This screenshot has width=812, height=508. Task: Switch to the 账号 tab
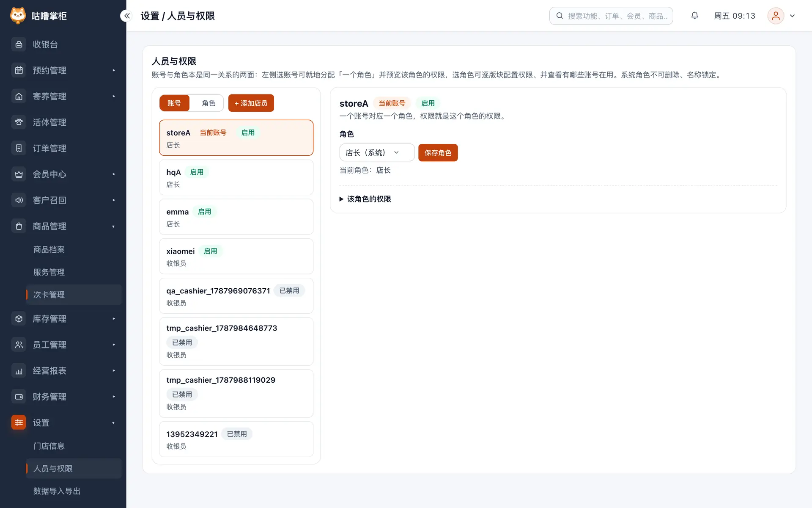click(x=174, y=103)
